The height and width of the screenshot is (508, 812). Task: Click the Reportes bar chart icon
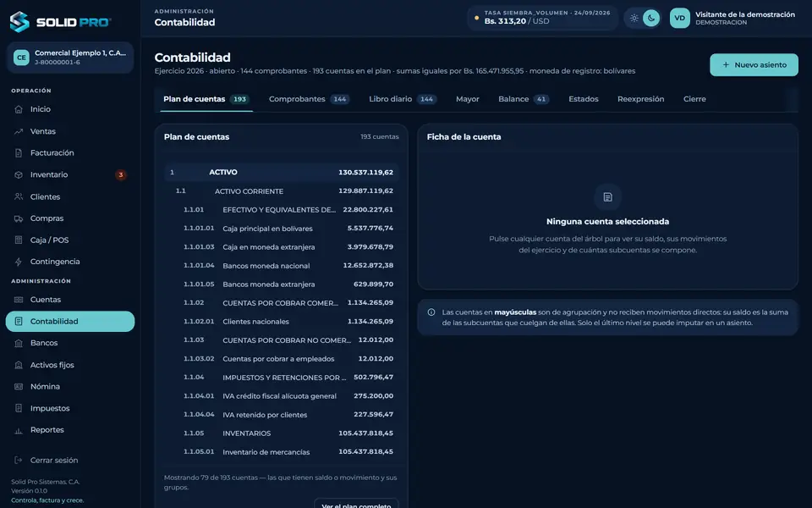pos(19,430)
